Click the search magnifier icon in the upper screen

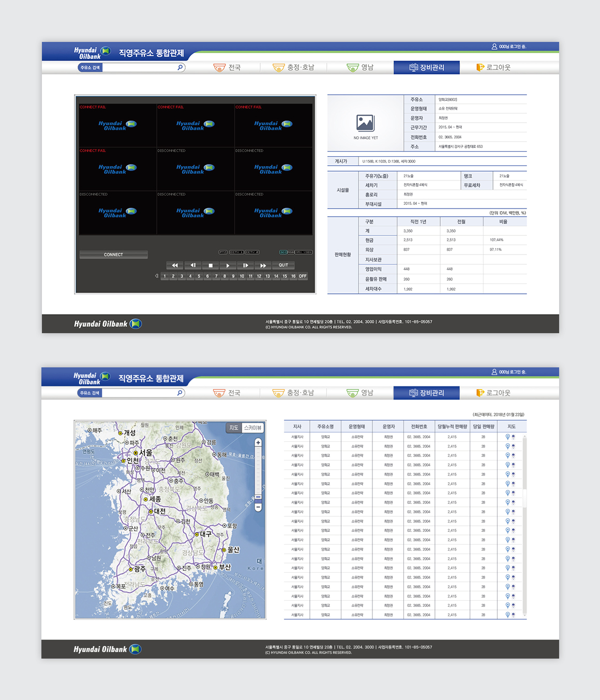tap(180, 67)
